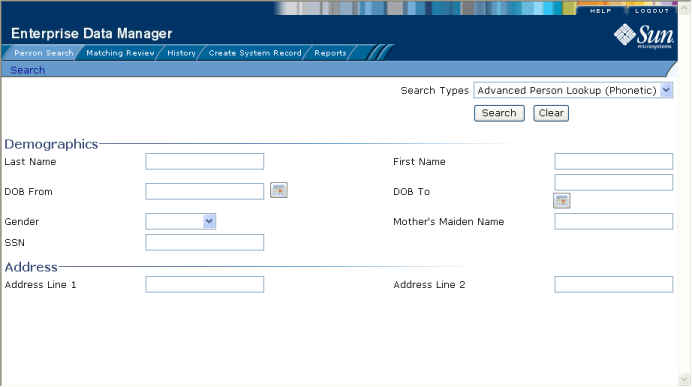Open the DOB From calendar picker icon

278,190
